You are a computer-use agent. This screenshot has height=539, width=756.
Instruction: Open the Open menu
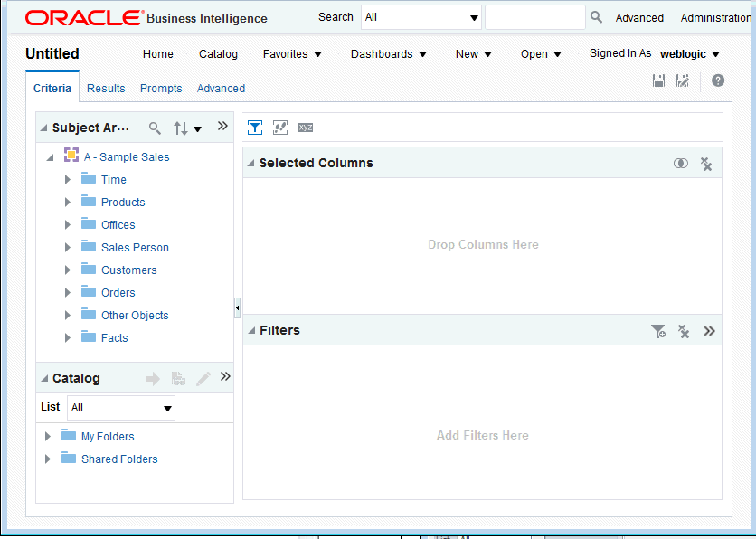pyautogui.click(x=541, y=54)
